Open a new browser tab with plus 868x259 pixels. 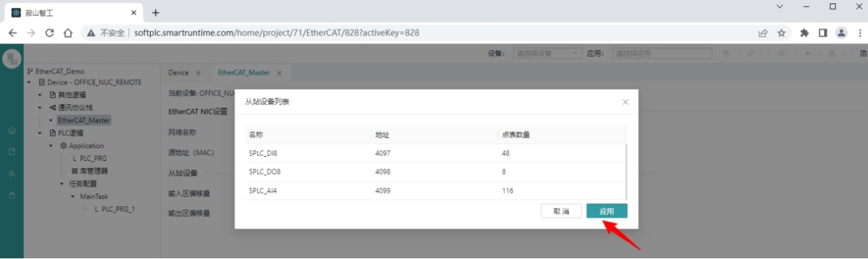[x=155, y=12]
